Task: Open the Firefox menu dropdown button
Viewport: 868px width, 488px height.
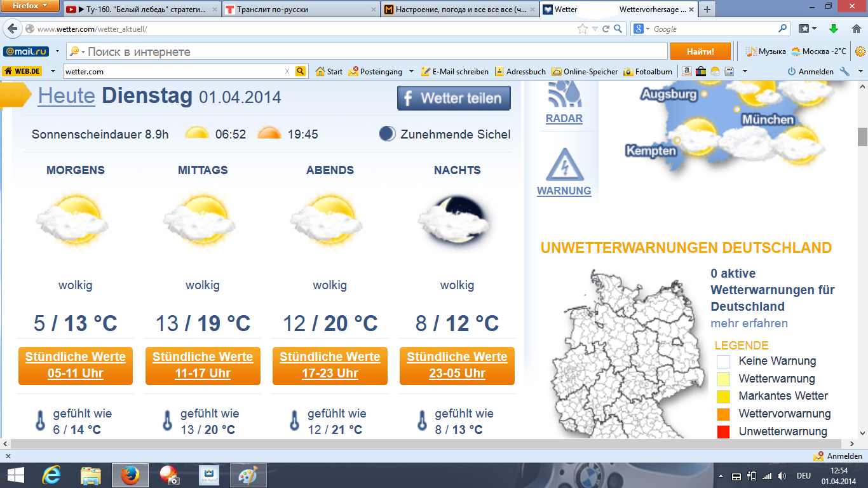Action: [30, 6]
